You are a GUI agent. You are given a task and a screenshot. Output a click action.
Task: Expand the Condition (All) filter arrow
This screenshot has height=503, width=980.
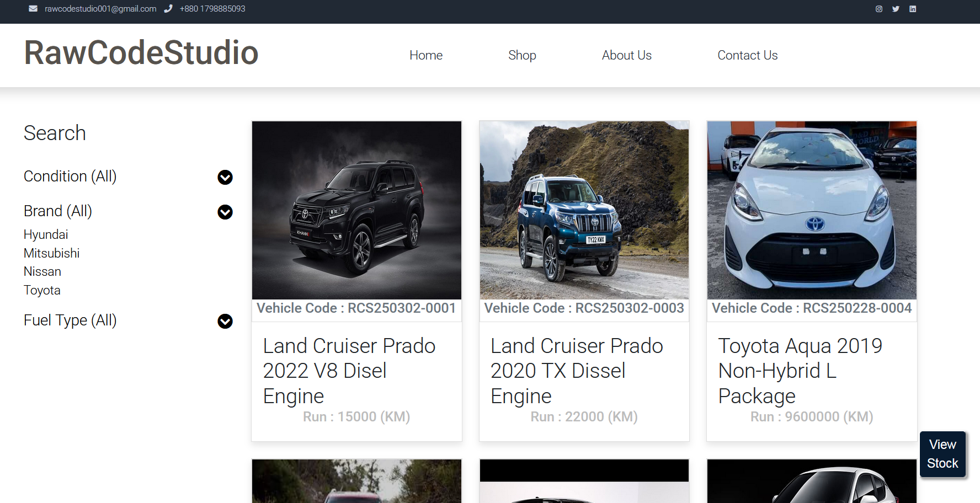[225, 177]
